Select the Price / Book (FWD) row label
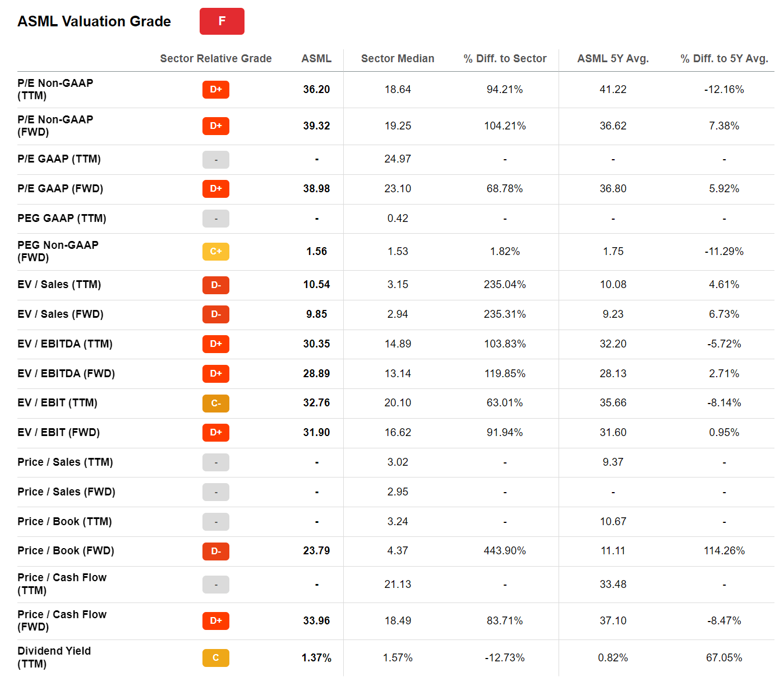This screenshot has height=686, width=784. [x=66, y=550]
